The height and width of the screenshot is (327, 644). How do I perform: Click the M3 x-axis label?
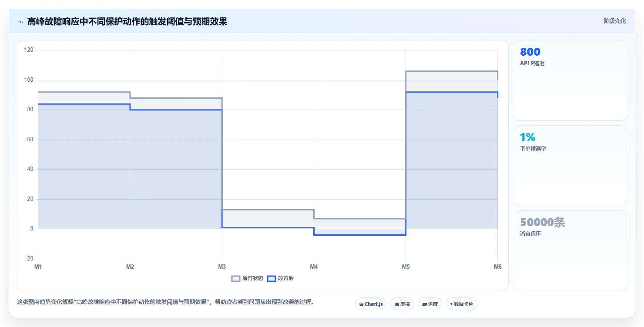click(x=222, y=267)
